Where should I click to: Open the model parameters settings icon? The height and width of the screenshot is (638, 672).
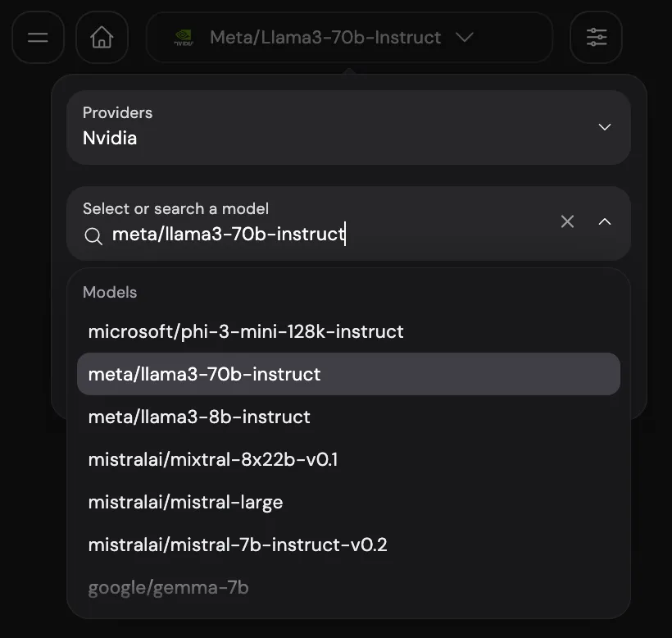point(596,37)
